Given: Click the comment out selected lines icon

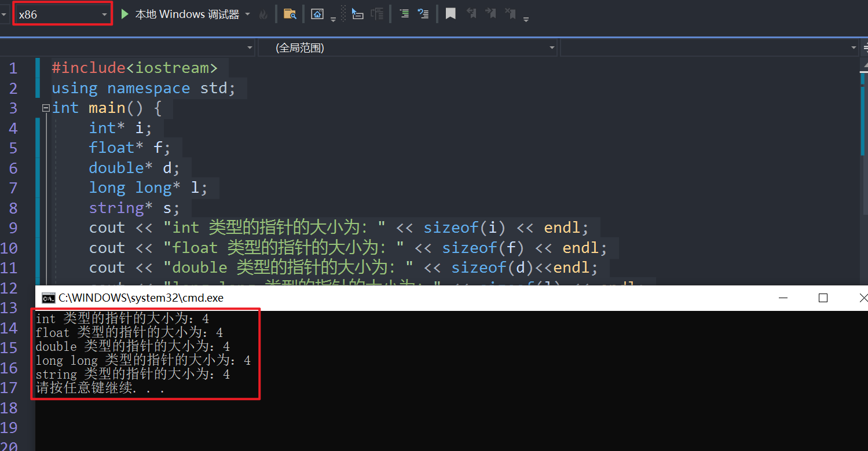Looking at the screenshot, I should [x=404, y=14].
